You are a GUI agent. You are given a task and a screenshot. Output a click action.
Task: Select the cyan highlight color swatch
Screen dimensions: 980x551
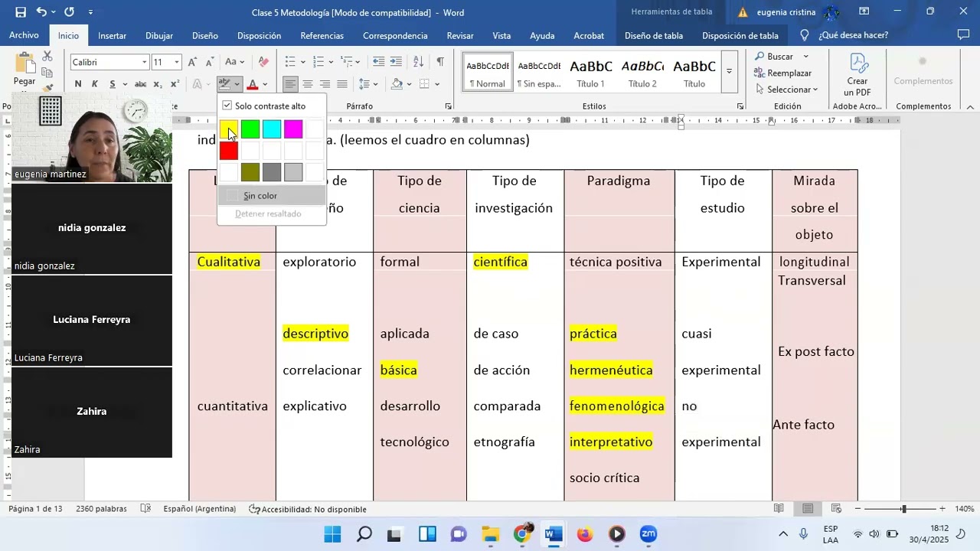pos(272,129)
